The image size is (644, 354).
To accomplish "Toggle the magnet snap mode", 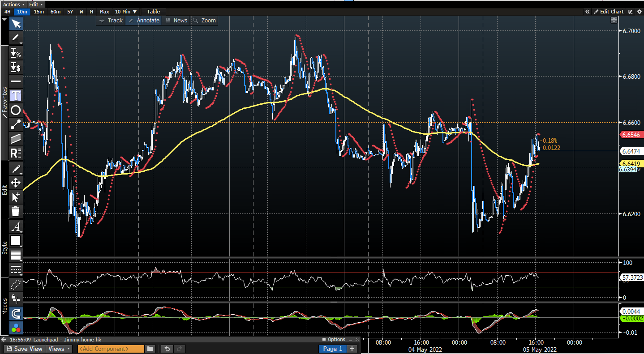I will pyautogui.click(x=16, y=313).
